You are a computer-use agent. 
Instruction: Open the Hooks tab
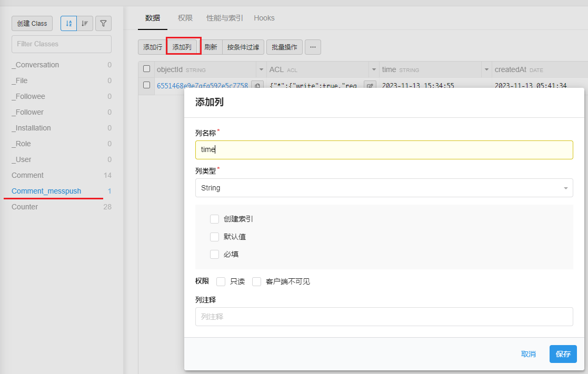pos(264,18)
